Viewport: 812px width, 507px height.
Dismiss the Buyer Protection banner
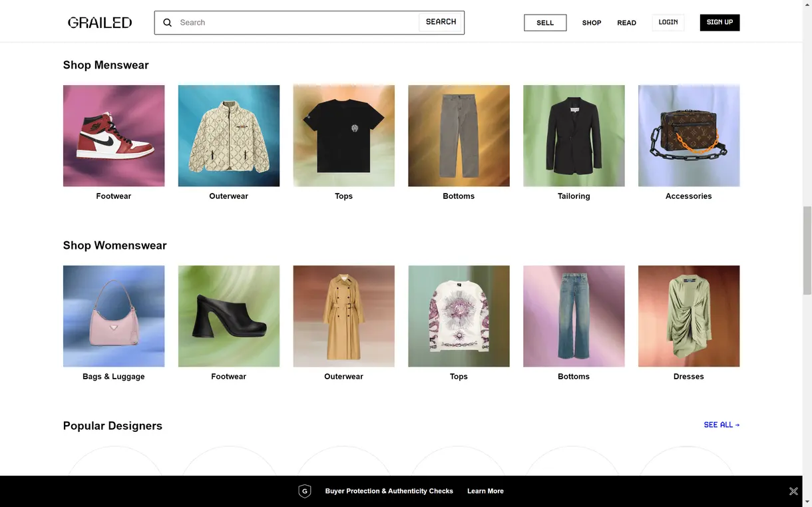coord(793,491)
